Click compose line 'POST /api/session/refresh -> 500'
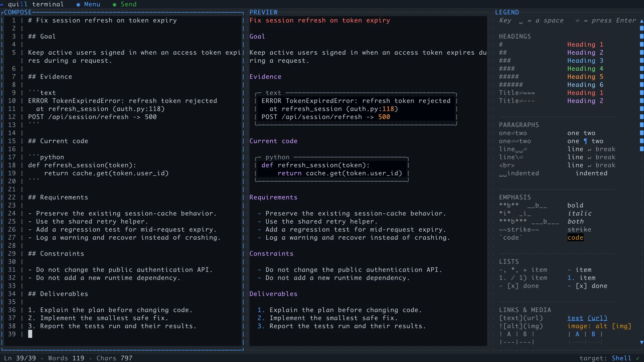Viewport: 644px width, 362px height. pyautogui.click(x=92, y=117)
